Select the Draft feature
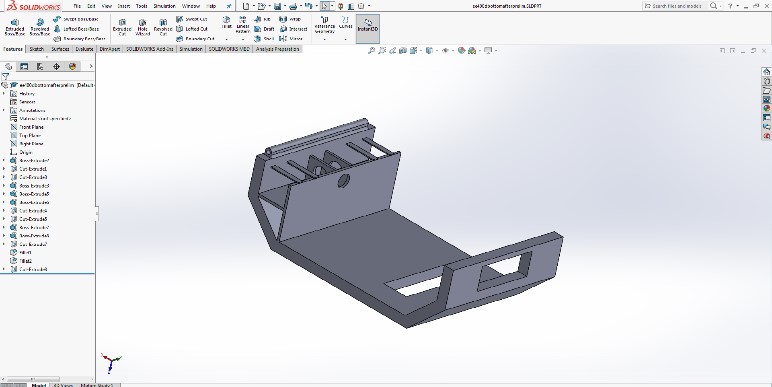The image size is (772, 387). click(x=264, y=29)
